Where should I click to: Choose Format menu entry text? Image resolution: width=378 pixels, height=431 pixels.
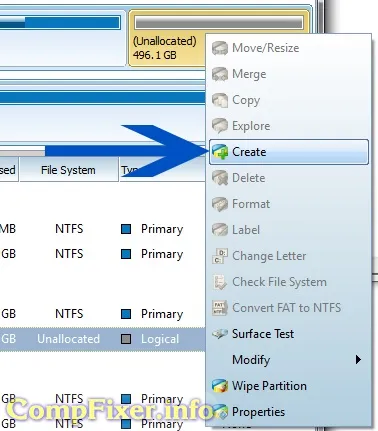[251, 204]
